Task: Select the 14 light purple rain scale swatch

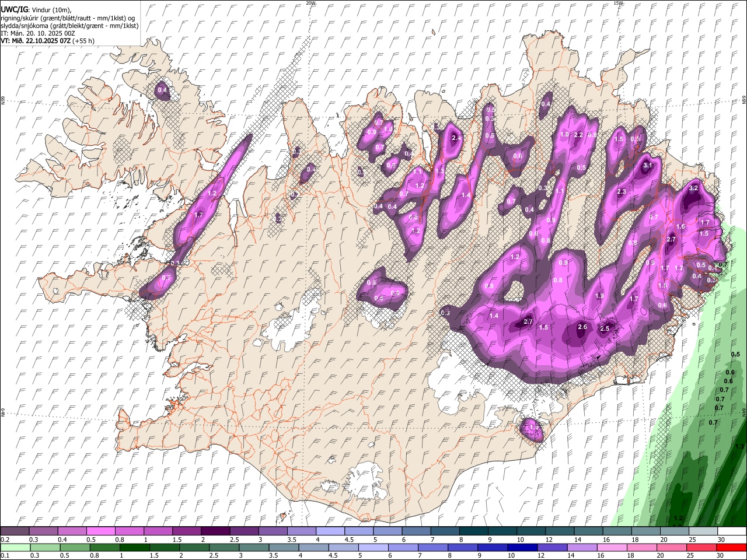Action: pos(582,547)
